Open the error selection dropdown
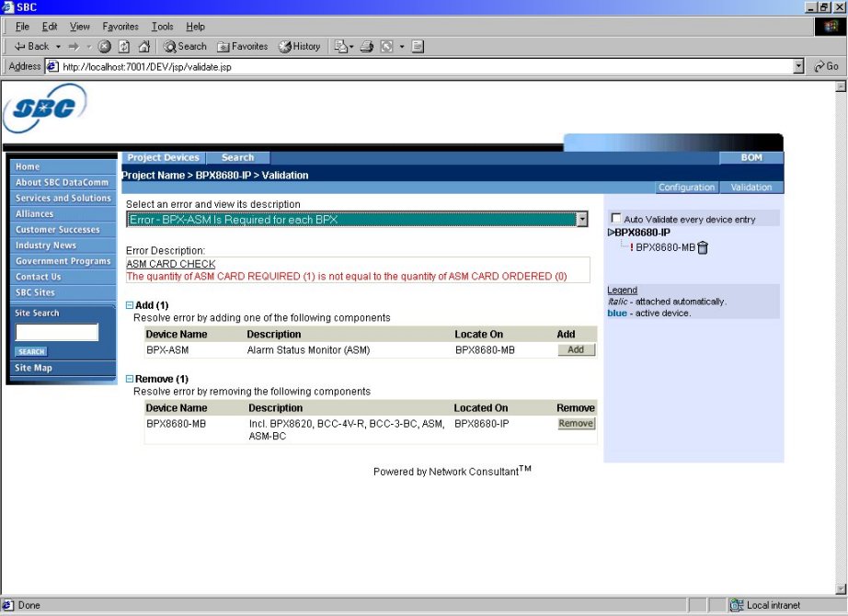 [581, 220]
